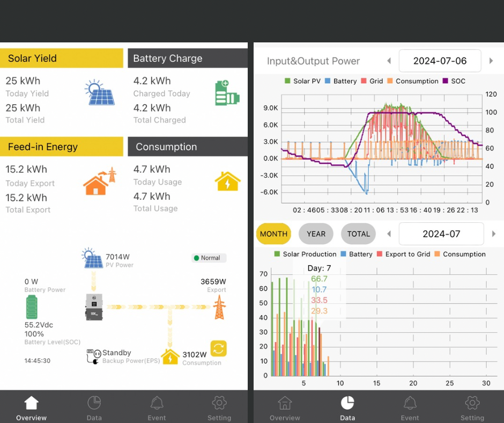The width and height of the screenshot is (504, 423).
Task: Hide Export to Grid series in monthly legend
Action: click(x=404, y=254)
